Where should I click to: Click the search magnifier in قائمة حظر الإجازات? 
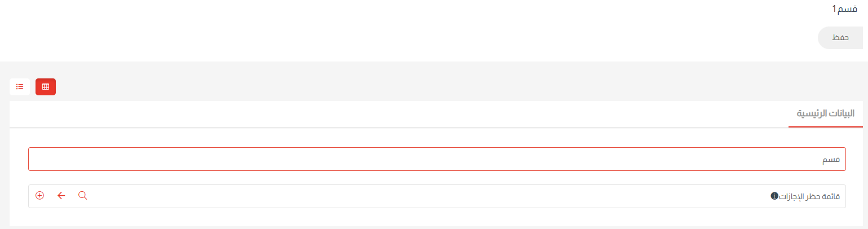[83, 196]
